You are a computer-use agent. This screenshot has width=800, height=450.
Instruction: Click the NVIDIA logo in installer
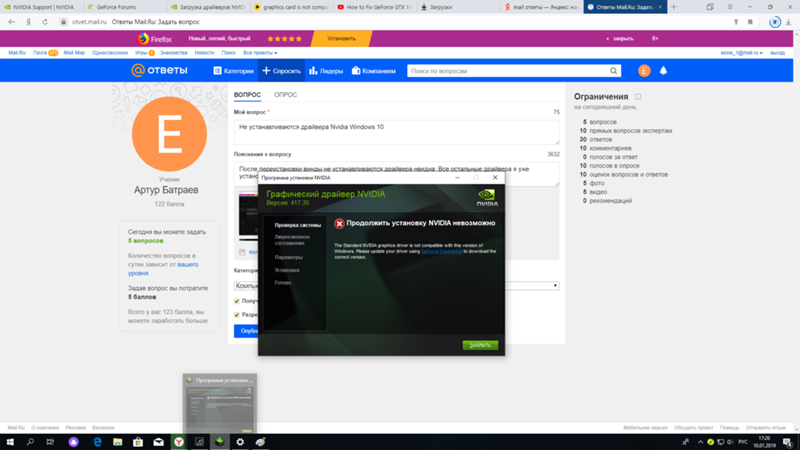(487, 197)
